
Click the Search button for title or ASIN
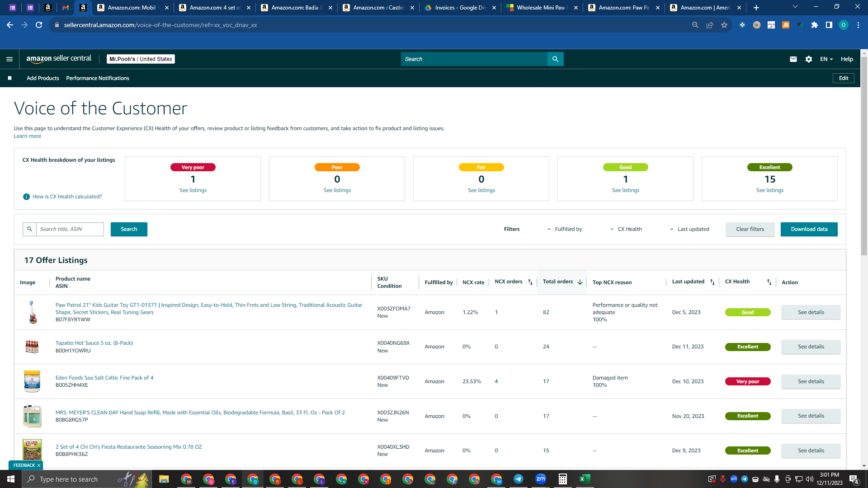coord(129,229)
